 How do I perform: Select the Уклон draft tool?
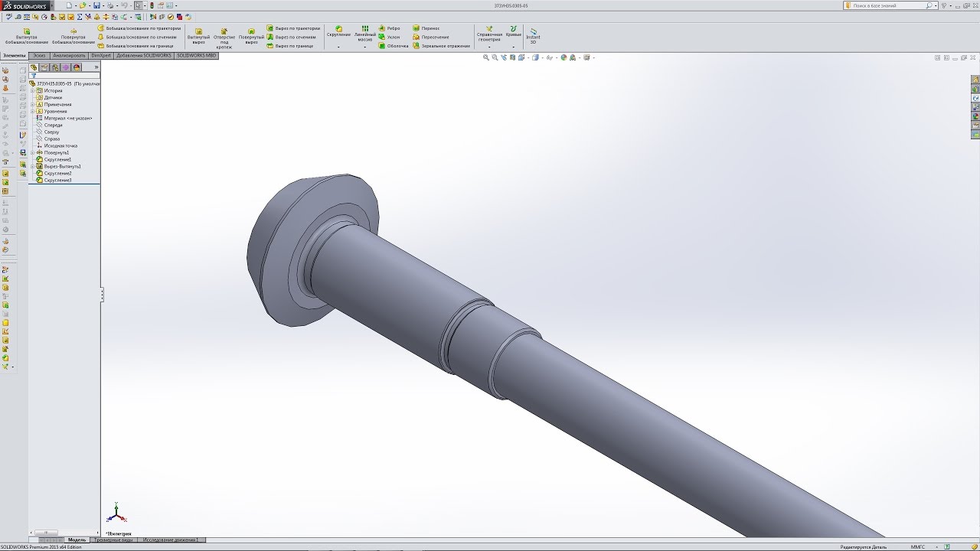coord(390,37)
